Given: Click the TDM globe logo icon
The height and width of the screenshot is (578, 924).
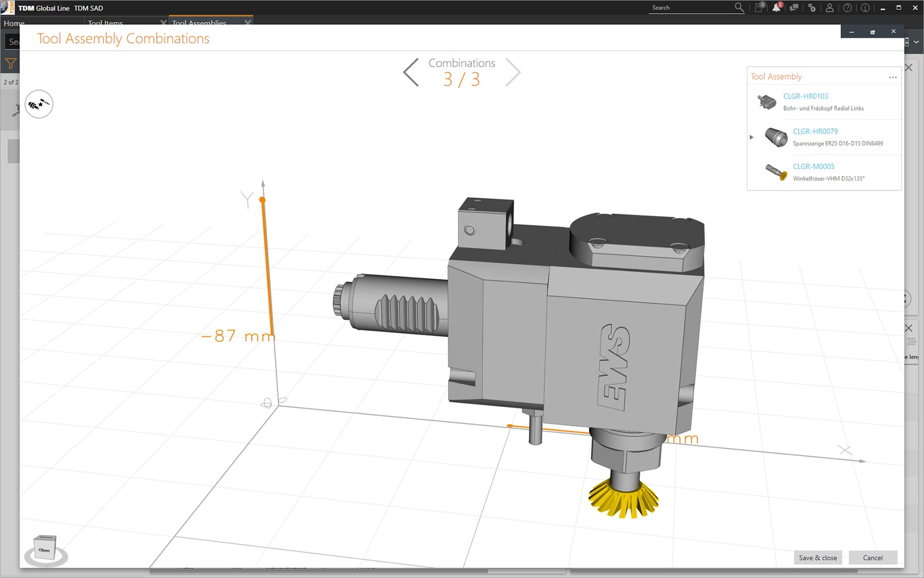Looking at the screenshot, I should (7, 8).
